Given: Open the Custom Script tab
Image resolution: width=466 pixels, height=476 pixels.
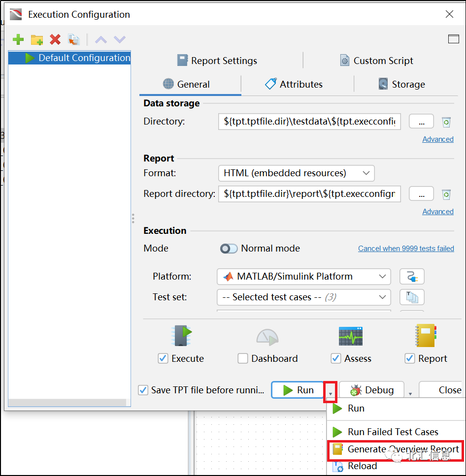Looking at the screenshot, I should coord(377,61).
